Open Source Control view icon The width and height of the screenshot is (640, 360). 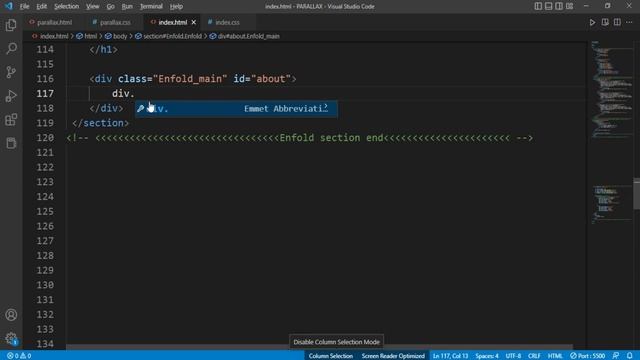point(11,72)
